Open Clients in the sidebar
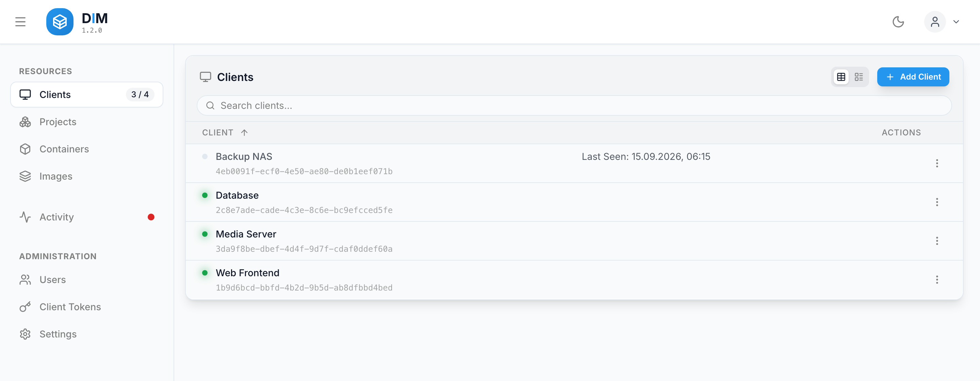This screenshot has width=980, height=381. point(87,94)
